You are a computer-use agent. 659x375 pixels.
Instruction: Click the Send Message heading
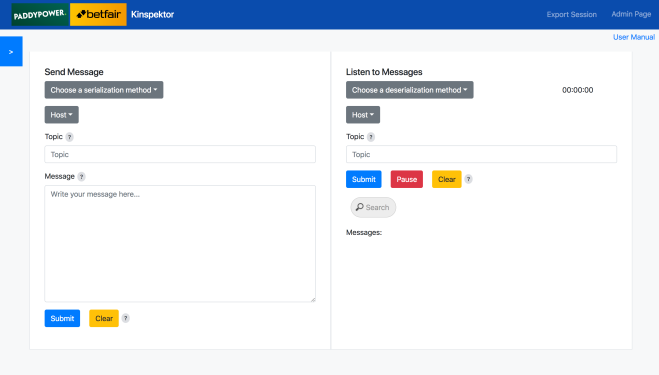coord(74,72)
